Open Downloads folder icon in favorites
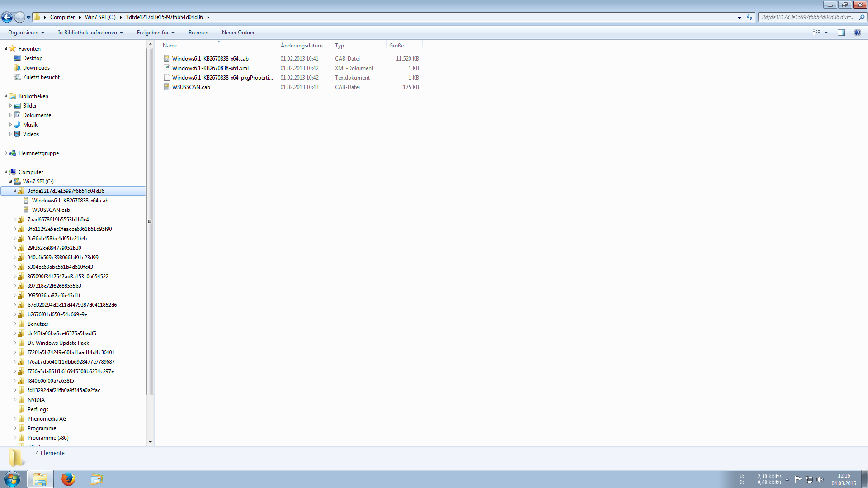This screenshot has height=488, width=868. pyautogui.click(x=17, y=68)
